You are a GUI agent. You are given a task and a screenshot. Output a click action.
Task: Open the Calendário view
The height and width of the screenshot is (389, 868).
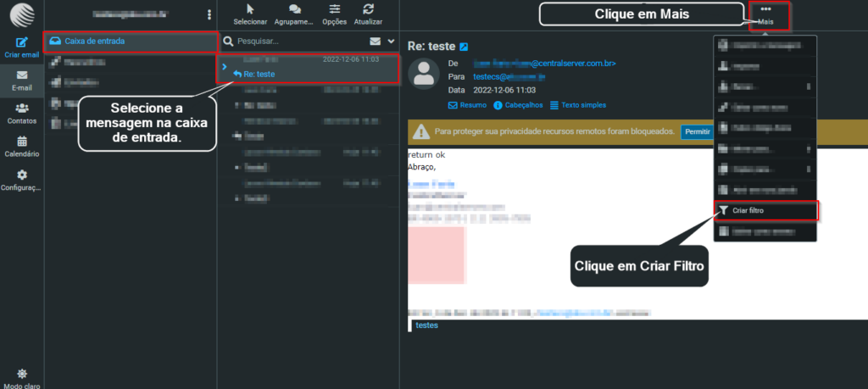(21, 146)
